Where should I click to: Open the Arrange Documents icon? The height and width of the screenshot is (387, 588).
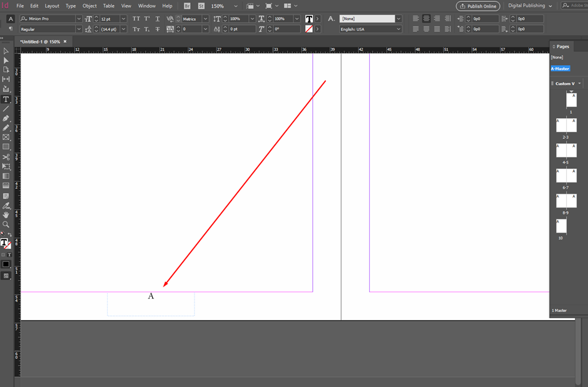coord(287,6)
